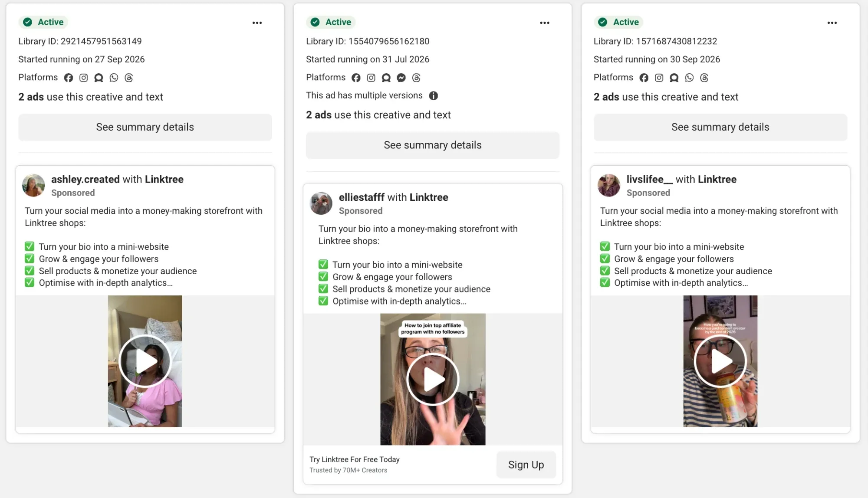868x498 pixels.
Task: Play the elliestafff ad video
Action: pyautogui.click(x=433, y=379)
